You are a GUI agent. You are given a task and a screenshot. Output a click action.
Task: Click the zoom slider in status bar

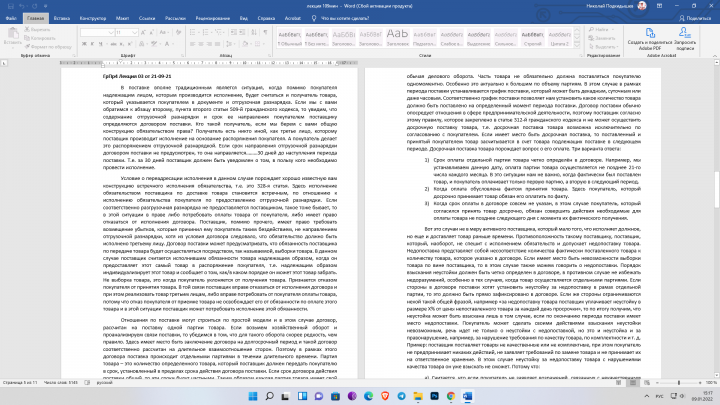tap(679, 382)
